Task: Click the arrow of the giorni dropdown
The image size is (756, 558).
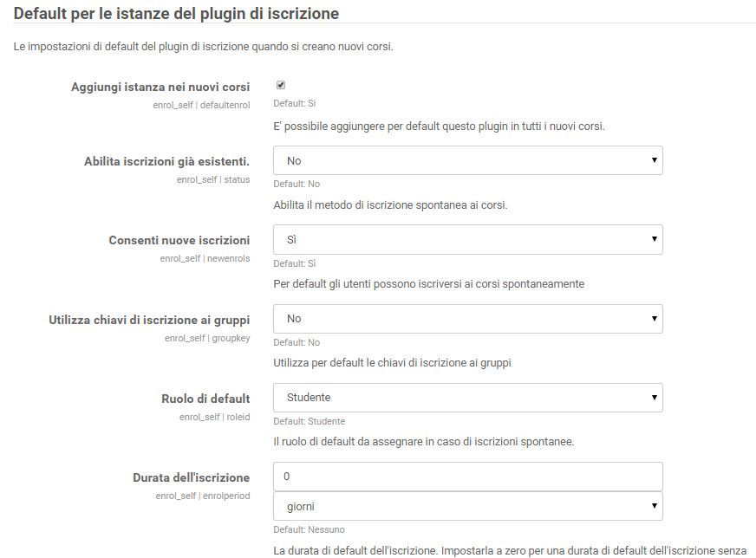Action: click(655, 506)
